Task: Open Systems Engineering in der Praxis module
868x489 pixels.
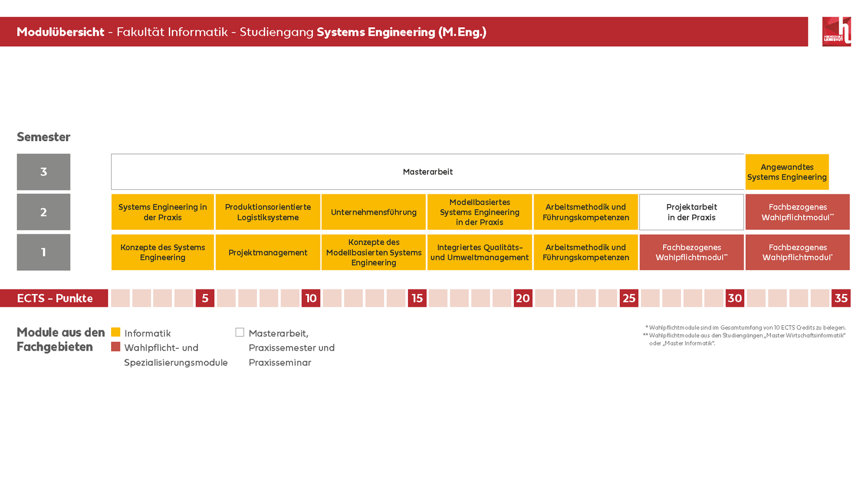Action: 163,212
